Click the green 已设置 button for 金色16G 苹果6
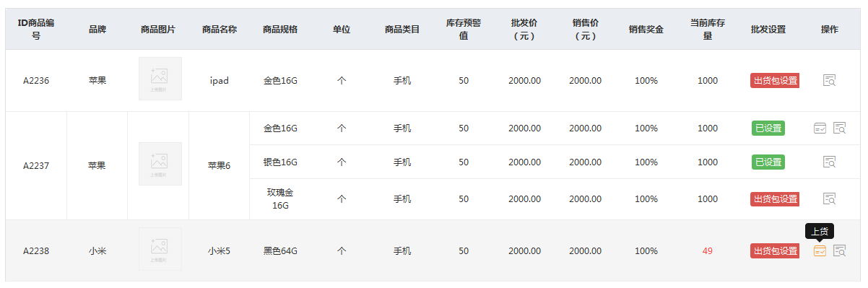 pos(768,128)
